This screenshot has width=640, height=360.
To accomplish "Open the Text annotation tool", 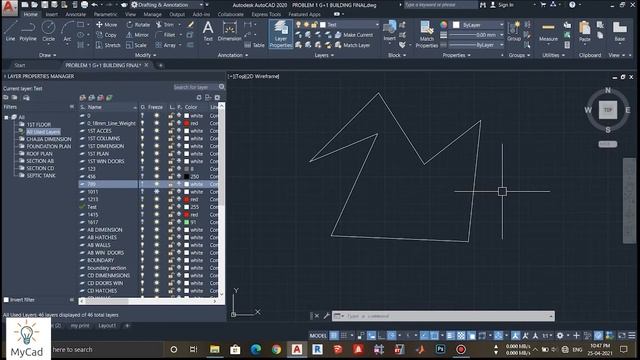I will click(208, 31).
